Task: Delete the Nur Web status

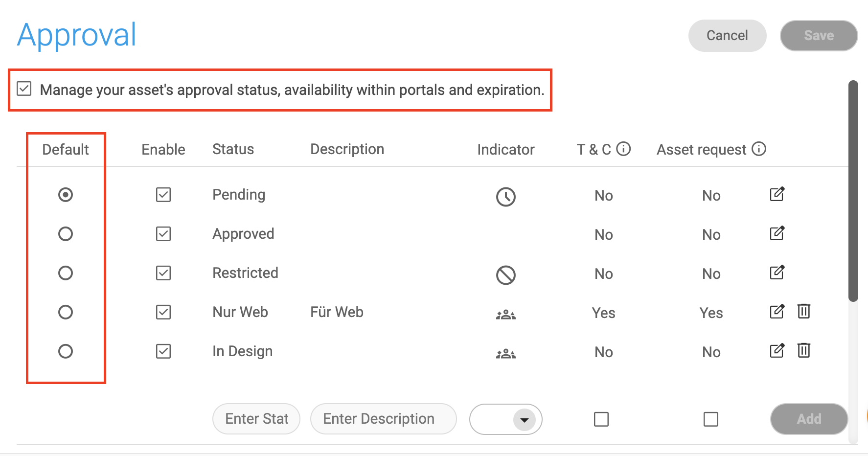Action: [803, 311]
